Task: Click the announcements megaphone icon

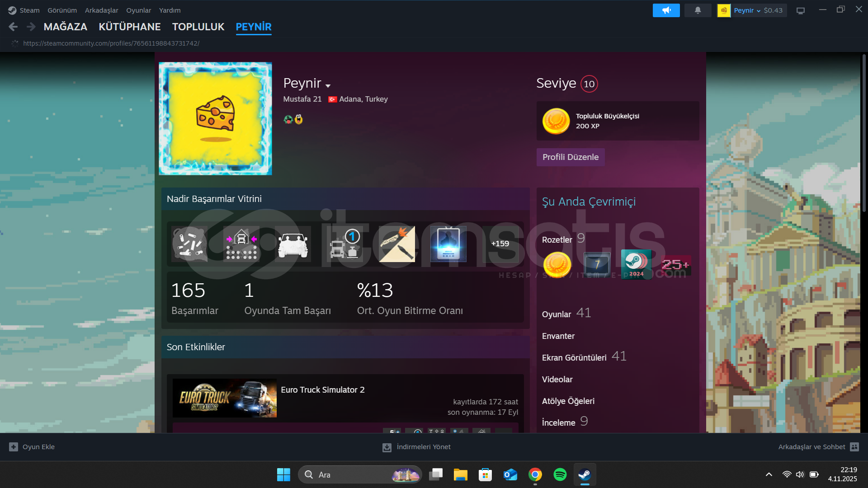Action: pyautogui.click(x=666, y=10)
